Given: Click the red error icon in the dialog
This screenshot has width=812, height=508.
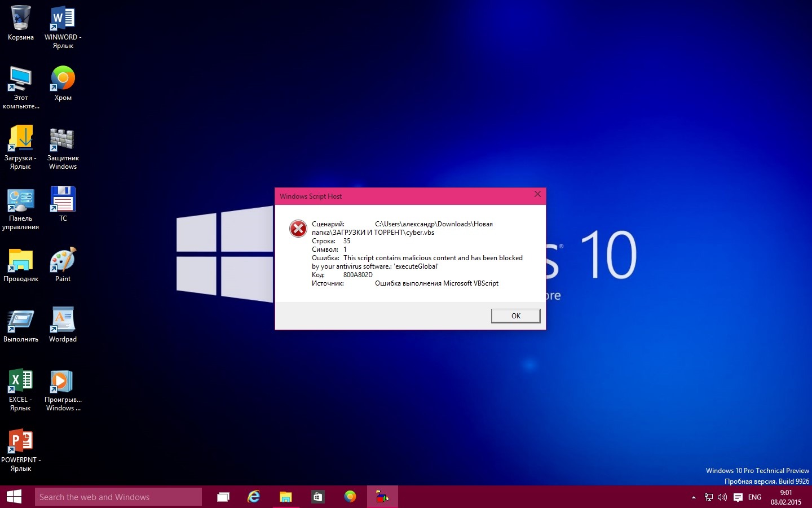Looking at the screenshot, I should (x=298, y=229).
